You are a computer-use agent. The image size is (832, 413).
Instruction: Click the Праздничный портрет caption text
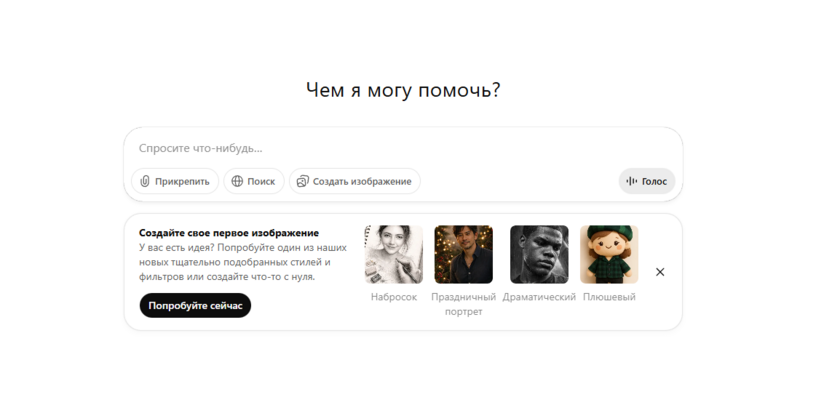coord(463,304)
